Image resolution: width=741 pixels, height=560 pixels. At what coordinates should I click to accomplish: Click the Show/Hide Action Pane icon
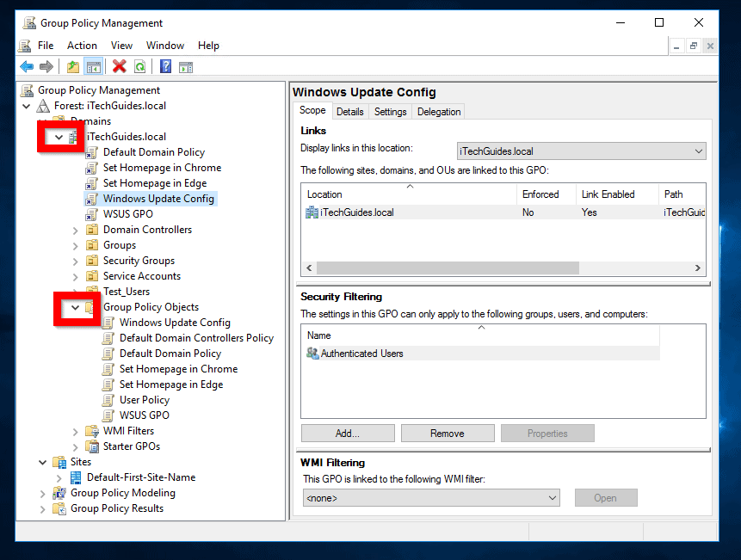pyautogui.click(x=186, y=67)
